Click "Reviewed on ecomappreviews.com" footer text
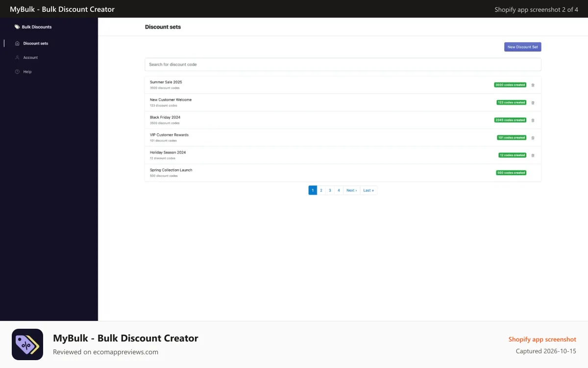588x368 pixels. click(x=105, y=352)
